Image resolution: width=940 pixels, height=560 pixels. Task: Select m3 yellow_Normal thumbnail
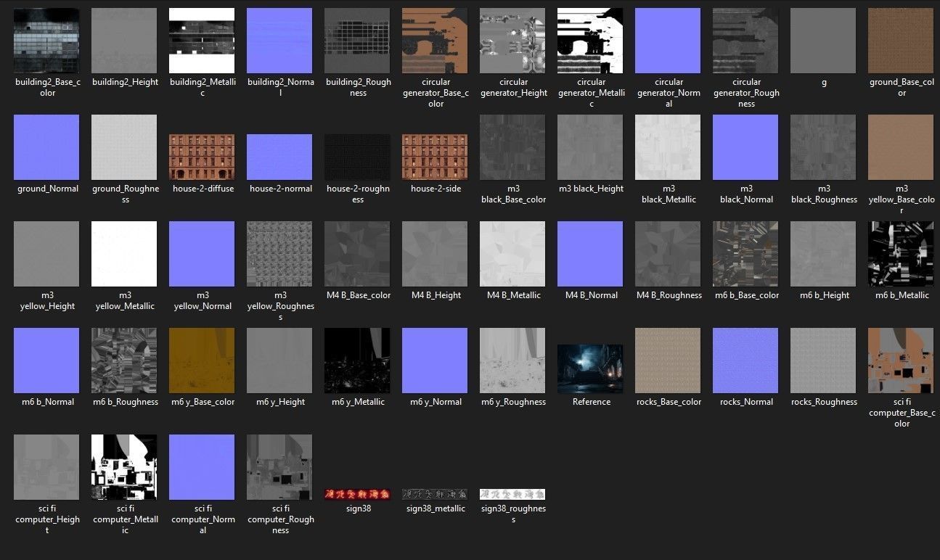coord(202,254)
